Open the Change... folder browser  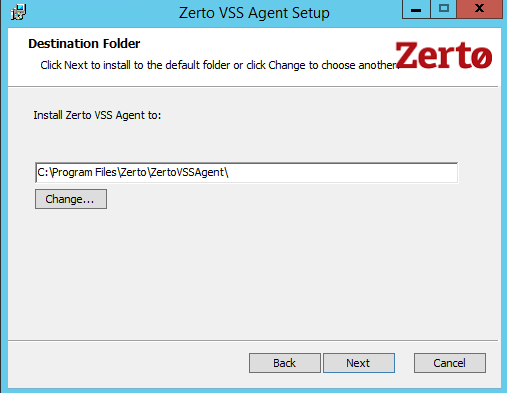tap(71, 199)
